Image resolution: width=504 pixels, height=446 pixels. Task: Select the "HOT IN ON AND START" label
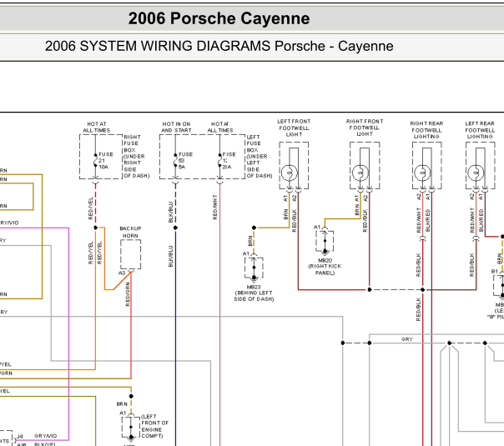tap(176, 128)
